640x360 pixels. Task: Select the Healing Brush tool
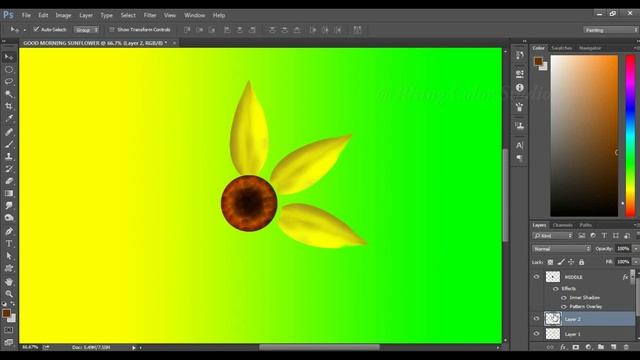point(9,132)
